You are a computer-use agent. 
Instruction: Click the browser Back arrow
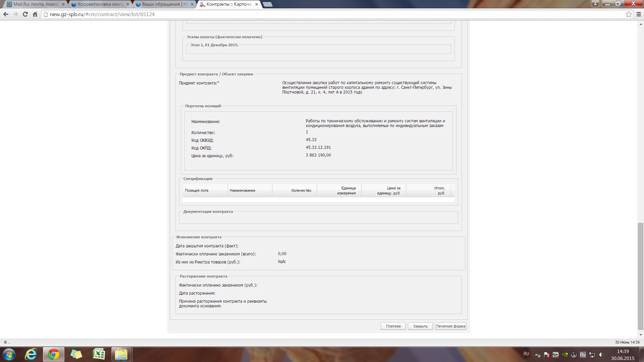6,14
